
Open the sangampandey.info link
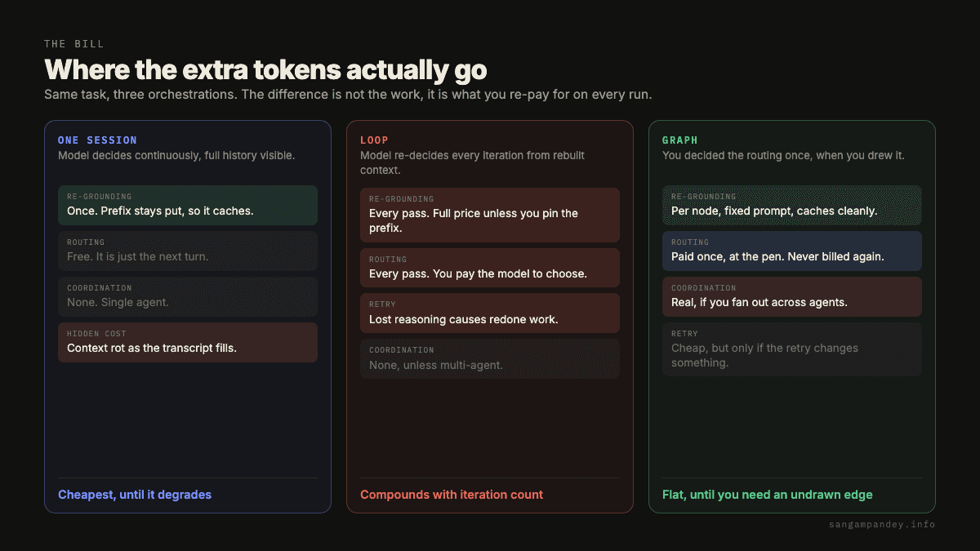tap(881, 524)
